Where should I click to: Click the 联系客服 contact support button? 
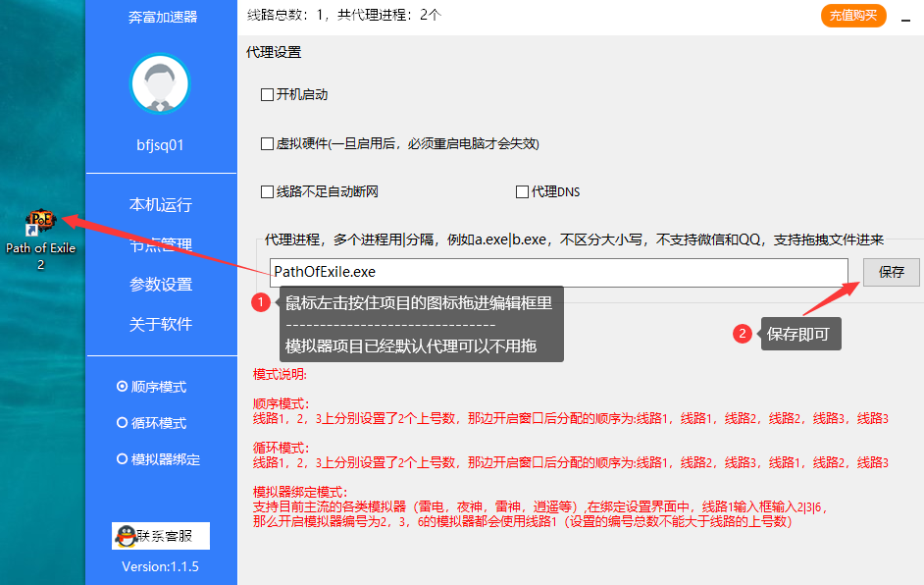click(x=161, y=536)
